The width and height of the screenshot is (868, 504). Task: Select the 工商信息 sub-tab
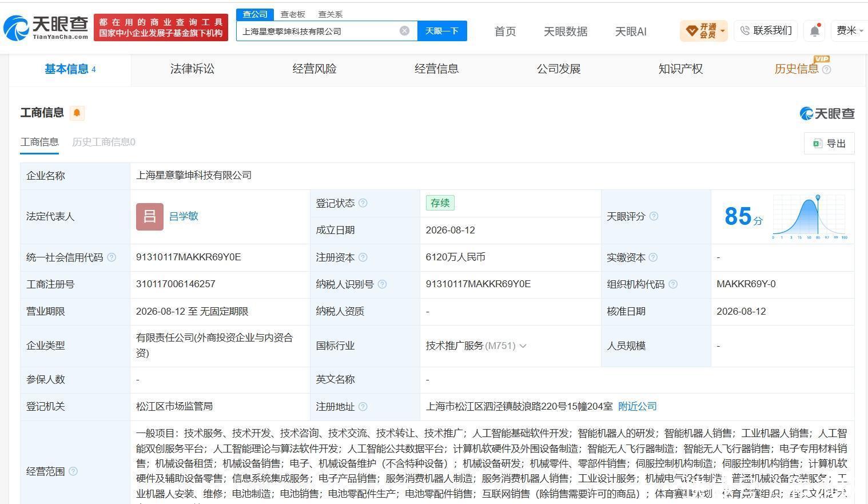pyautogui.click(x=39, y=142)
